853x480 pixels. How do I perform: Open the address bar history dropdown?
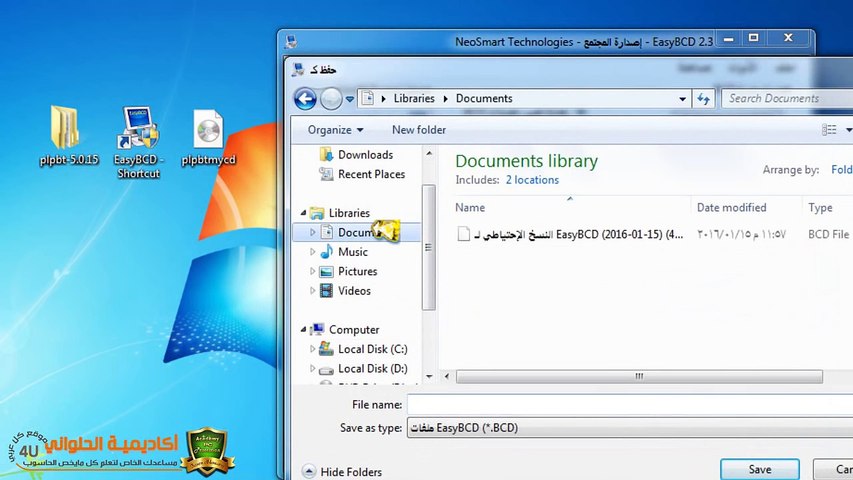click(682, 99)
